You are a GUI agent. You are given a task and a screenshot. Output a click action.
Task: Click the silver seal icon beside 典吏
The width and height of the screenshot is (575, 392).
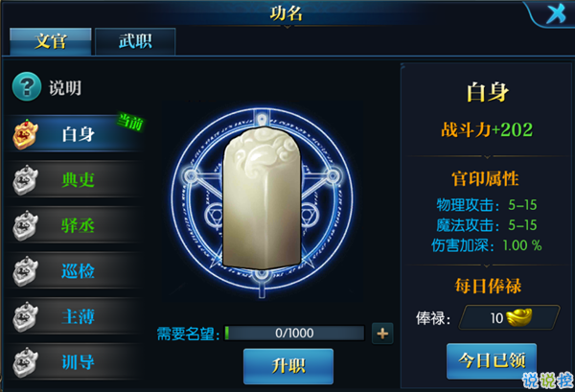tap(25, 179)
